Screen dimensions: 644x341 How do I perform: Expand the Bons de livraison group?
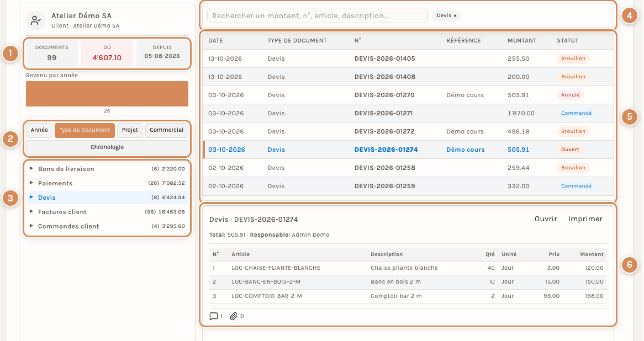(31, 168)
